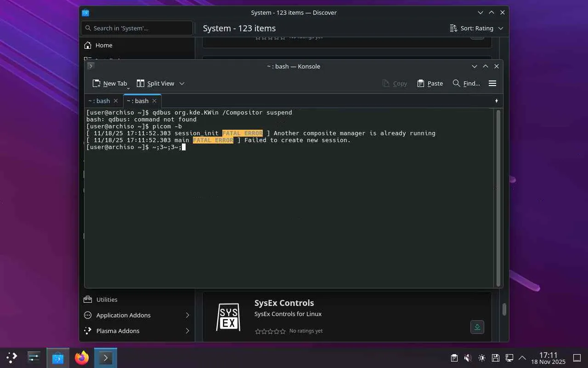Click 'Another composite manager is already running' message

355,133
